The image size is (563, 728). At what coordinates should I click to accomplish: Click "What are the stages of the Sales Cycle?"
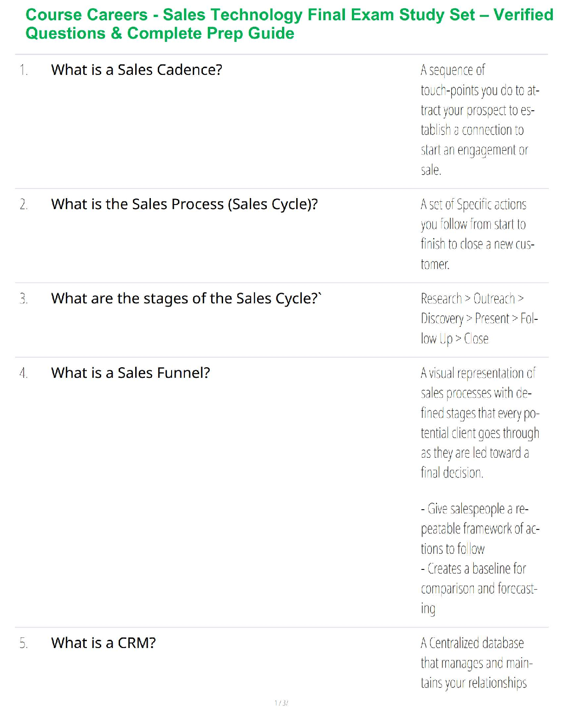pos(186,299)
